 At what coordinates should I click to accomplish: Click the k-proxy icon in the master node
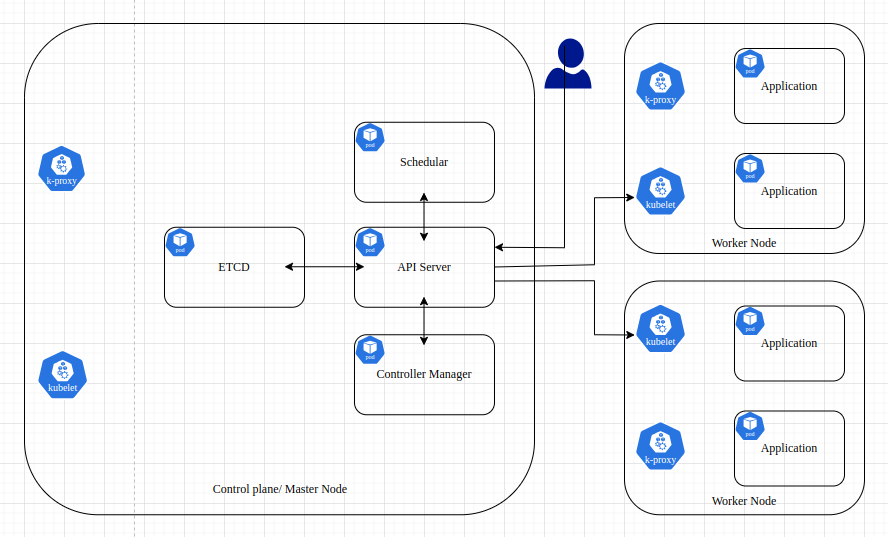coord(62,169)
